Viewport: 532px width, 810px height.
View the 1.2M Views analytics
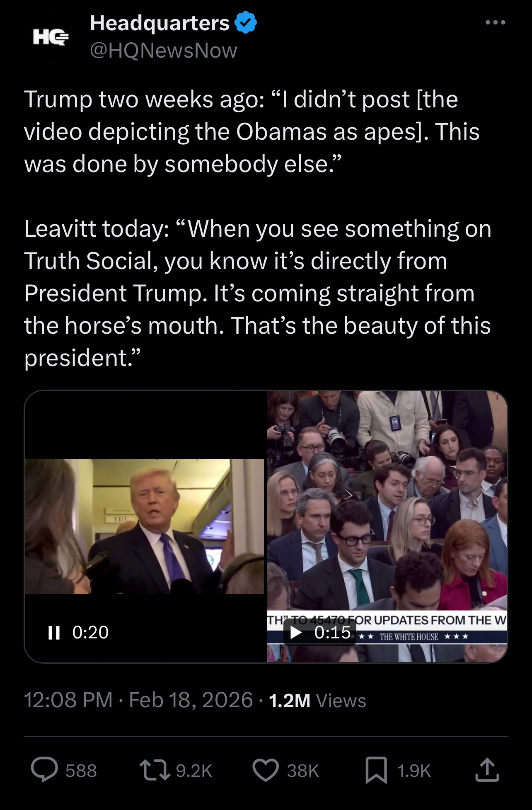(317, 701)
